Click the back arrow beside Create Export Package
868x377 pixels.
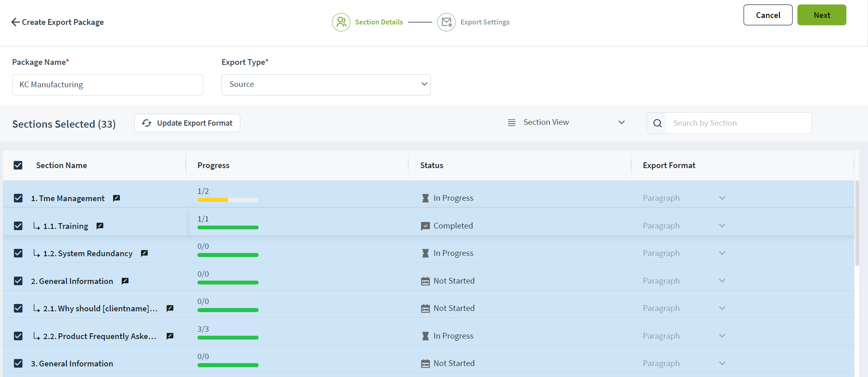click(15, 22)
